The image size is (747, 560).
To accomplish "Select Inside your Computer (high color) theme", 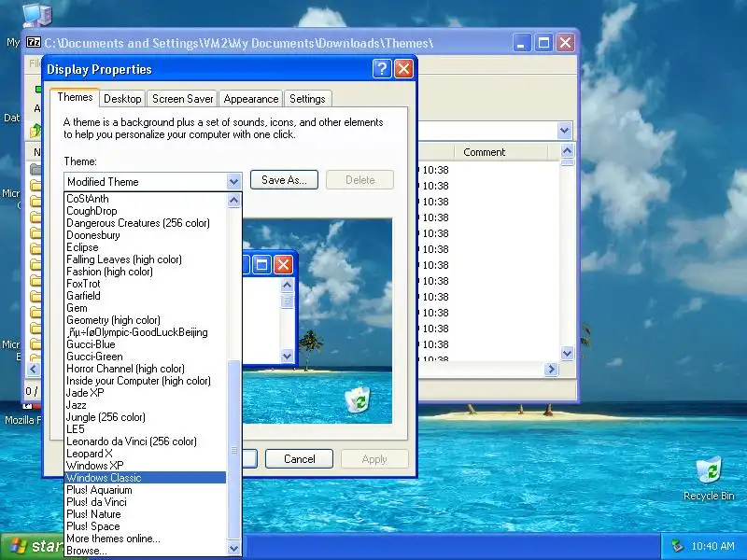I will 146,381.
